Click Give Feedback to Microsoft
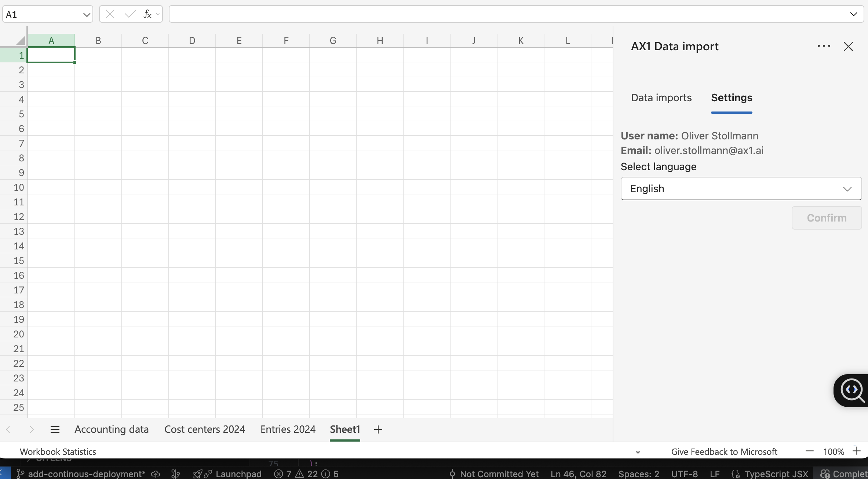The width and height of the screenshot is (868, 479). coord(724,451)
